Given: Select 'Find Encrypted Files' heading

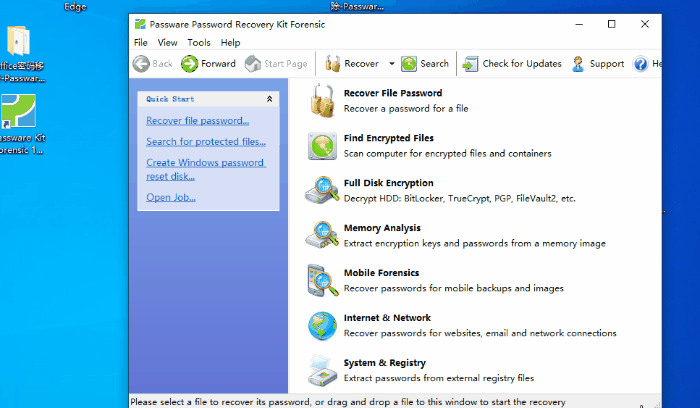Looking at the screenshot, I should [389, 138].
